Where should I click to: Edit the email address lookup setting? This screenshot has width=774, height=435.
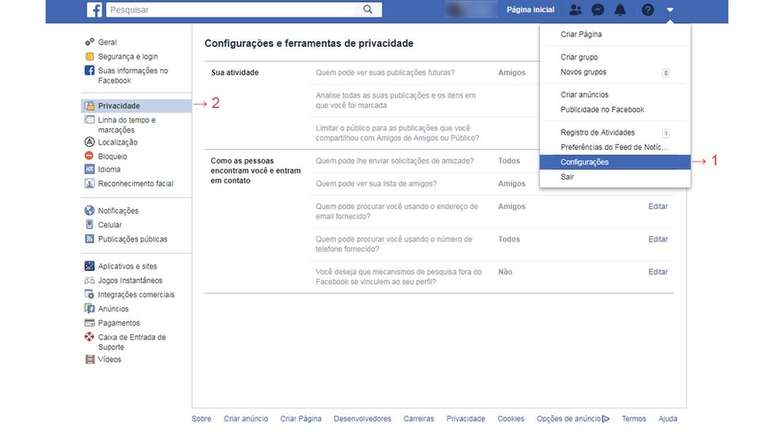(657, 206)
